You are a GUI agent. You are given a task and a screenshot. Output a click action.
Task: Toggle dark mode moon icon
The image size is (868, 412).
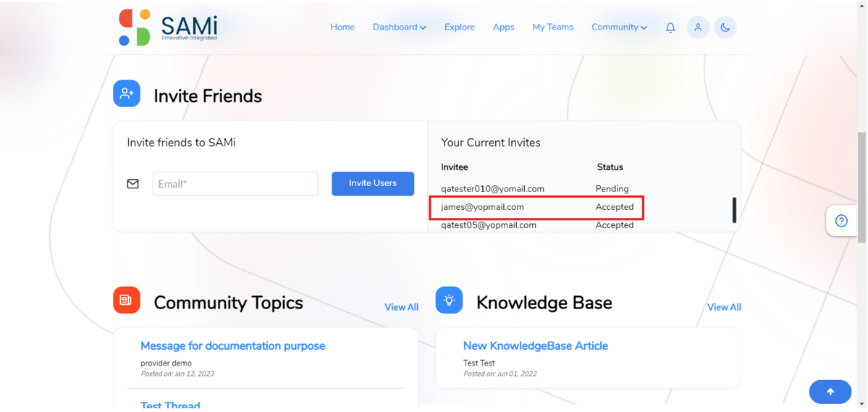click(x=725, y=27)
